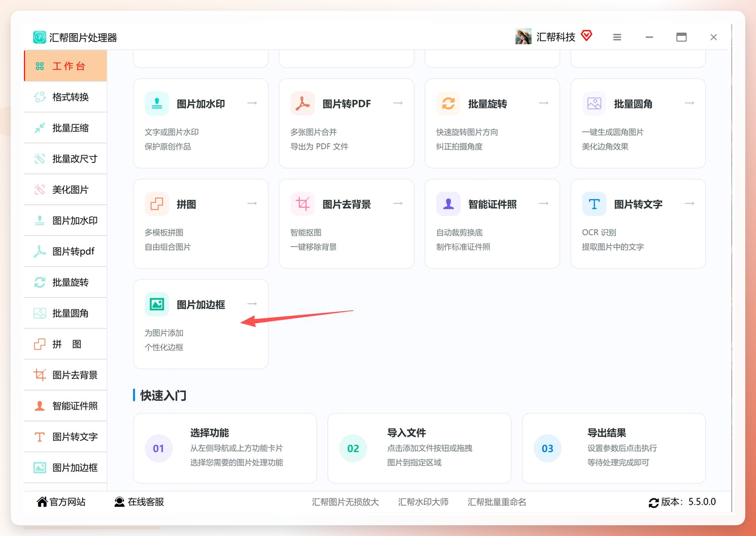Select sidebar item 智能证件照
Image resolution: width=756 pixels, height=536 pixels.
click(65, 405)
